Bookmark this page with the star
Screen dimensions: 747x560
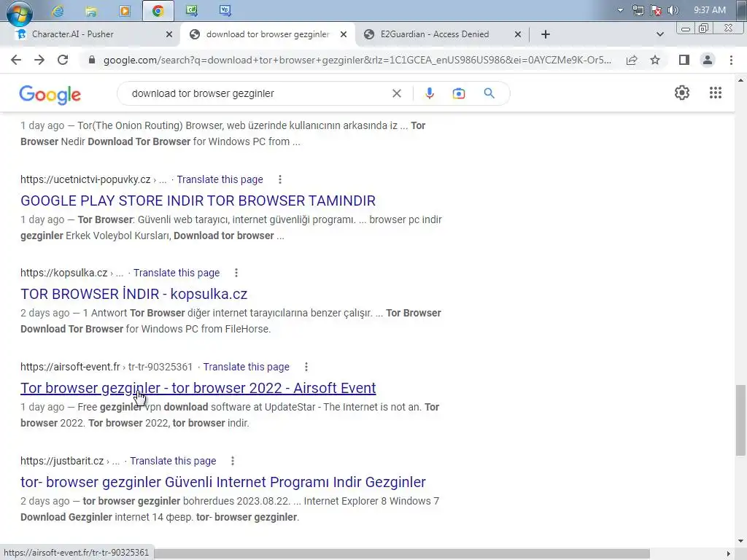click(655, 60)
